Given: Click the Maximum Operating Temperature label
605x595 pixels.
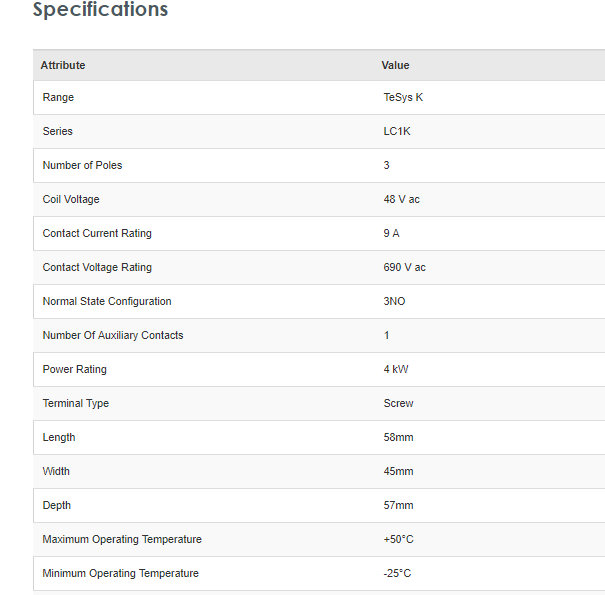Looking at the screenshot, I should pyautogui.click(x=122, y=539).
